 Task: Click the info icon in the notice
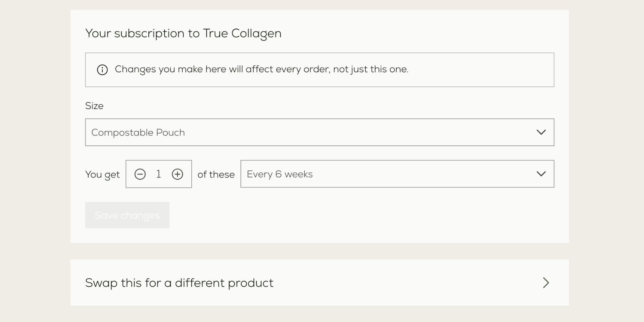pyautogui.click(x=102, y=70)
